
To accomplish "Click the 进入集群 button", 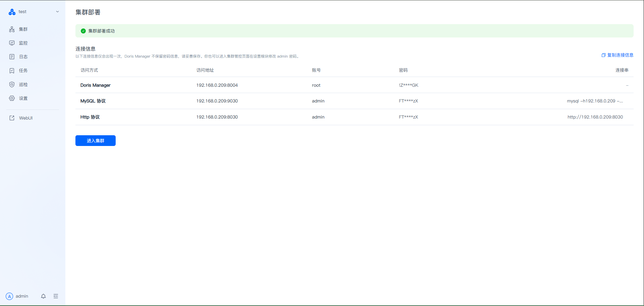I will (x=96, y=141).
